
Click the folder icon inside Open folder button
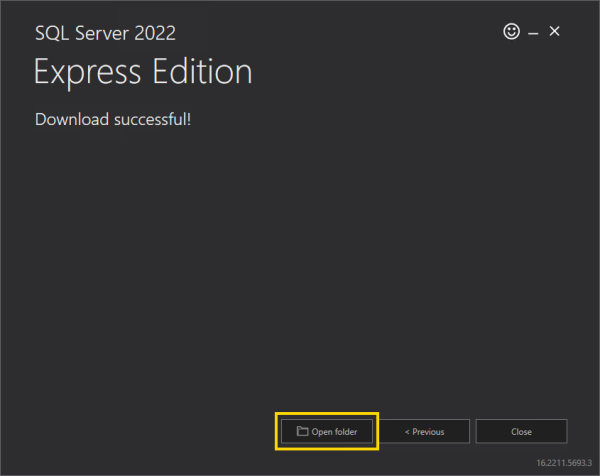click(x=302, y=431)
